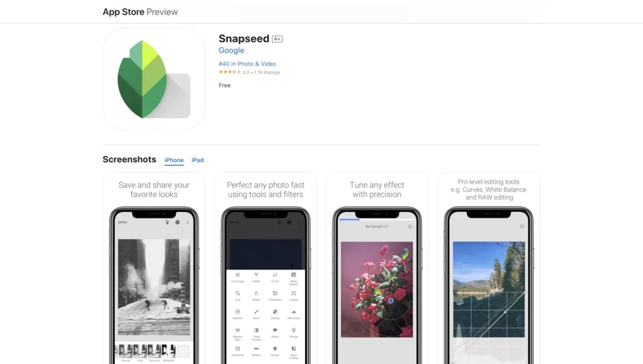
Task: Open the Google developer link
Action: [231, 50]
